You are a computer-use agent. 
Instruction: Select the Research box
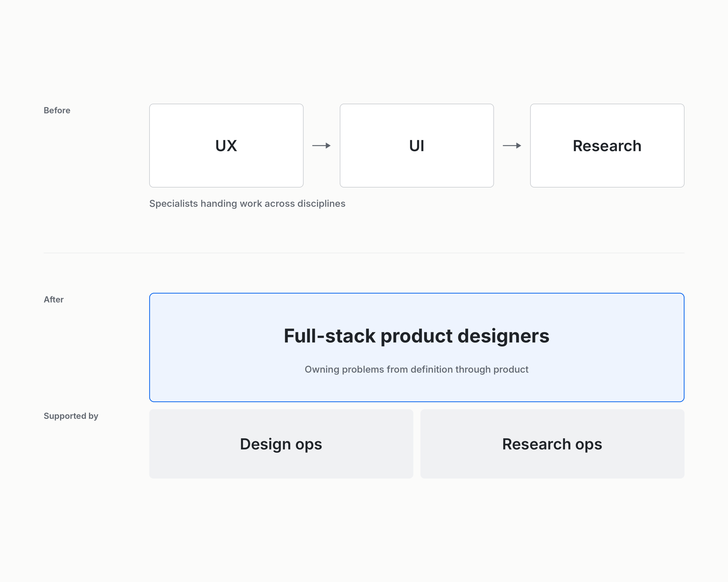607,145
